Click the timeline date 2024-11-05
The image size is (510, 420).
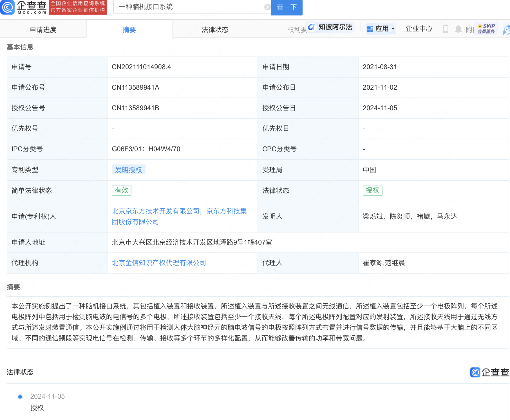coord(48,396)
